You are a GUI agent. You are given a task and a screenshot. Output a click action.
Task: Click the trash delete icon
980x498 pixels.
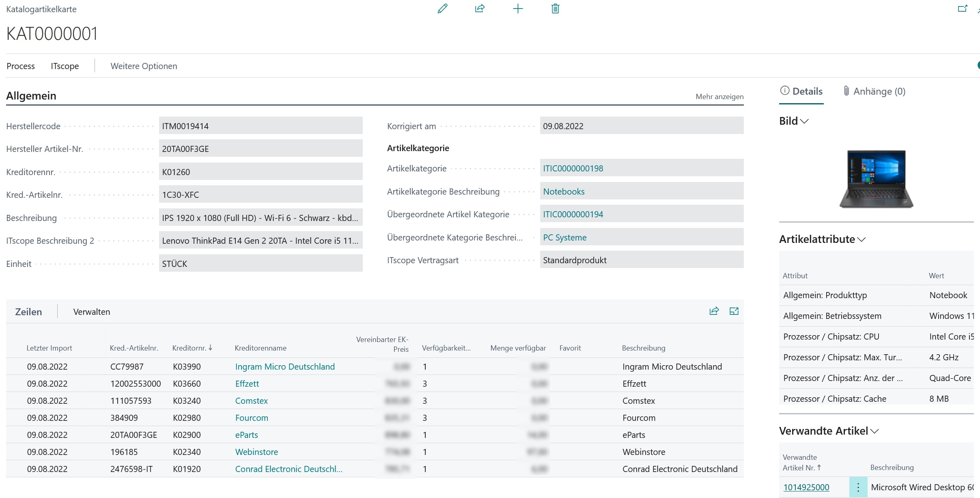point(555,9)
